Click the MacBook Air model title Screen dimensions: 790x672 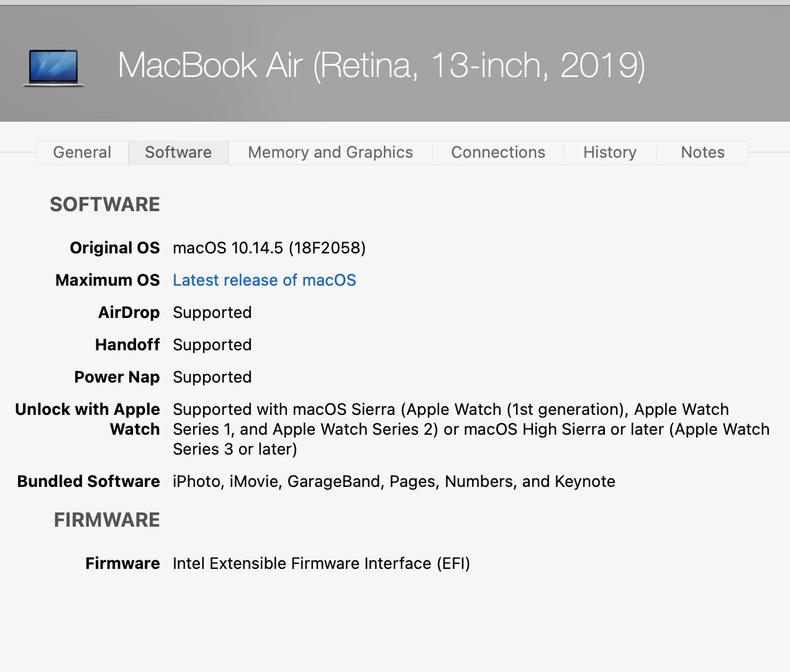click(x=381, y=65)
